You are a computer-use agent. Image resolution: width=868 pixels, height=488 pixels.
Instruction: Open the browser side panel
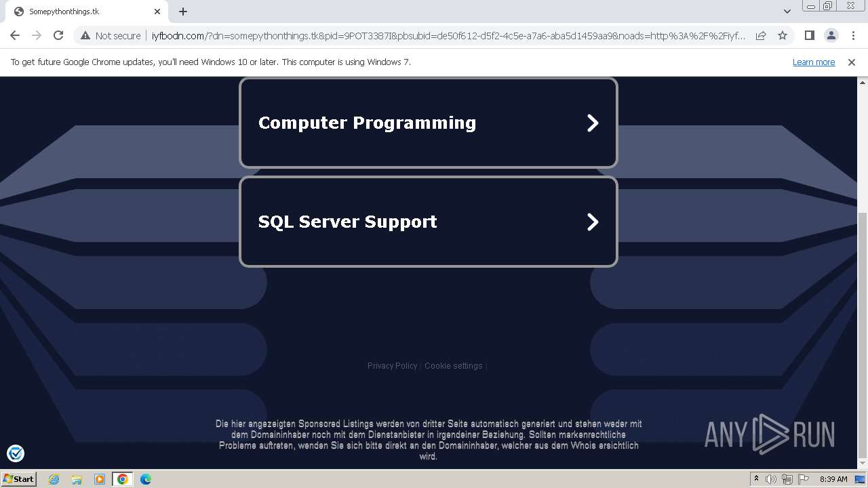pyautogui.click(x=809, y=35)
